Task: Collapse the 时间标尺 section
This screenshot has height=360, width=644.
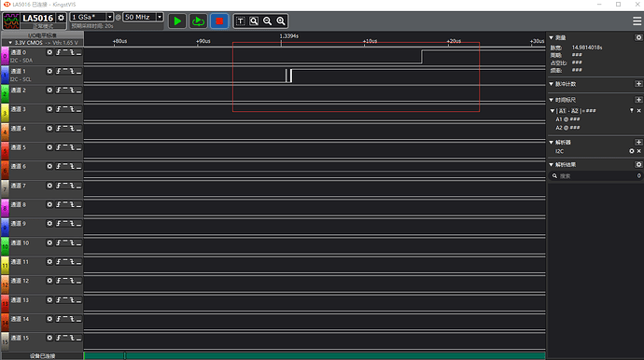Action: coord(552,100)
